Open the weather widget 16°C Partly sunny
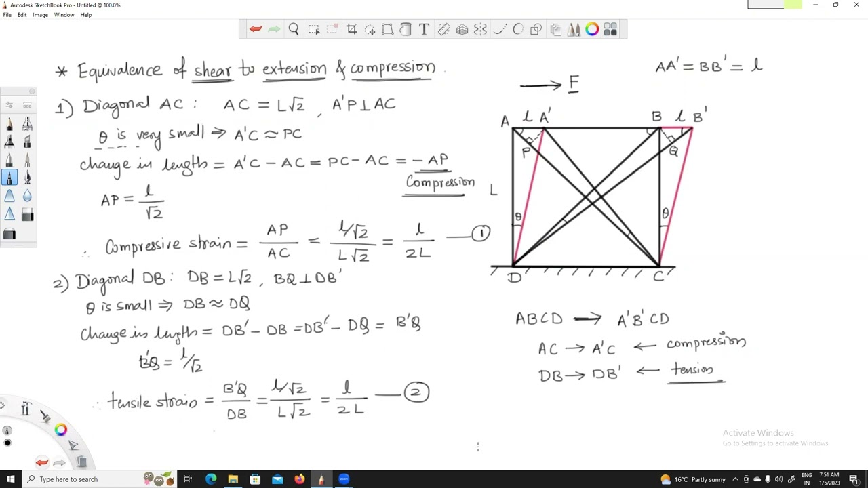868x488 pixels. coord(693,479)
